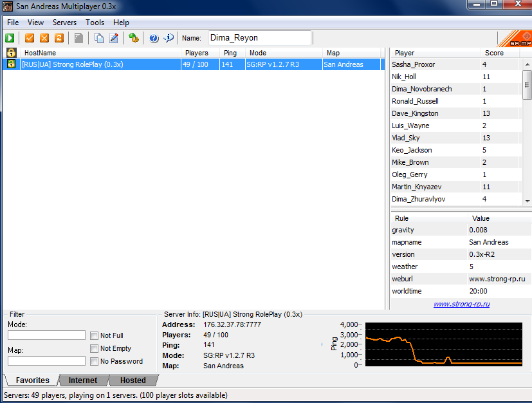The image size is (532, 403).
Task: Open the View menu
Action: click(x=35, y=23)
